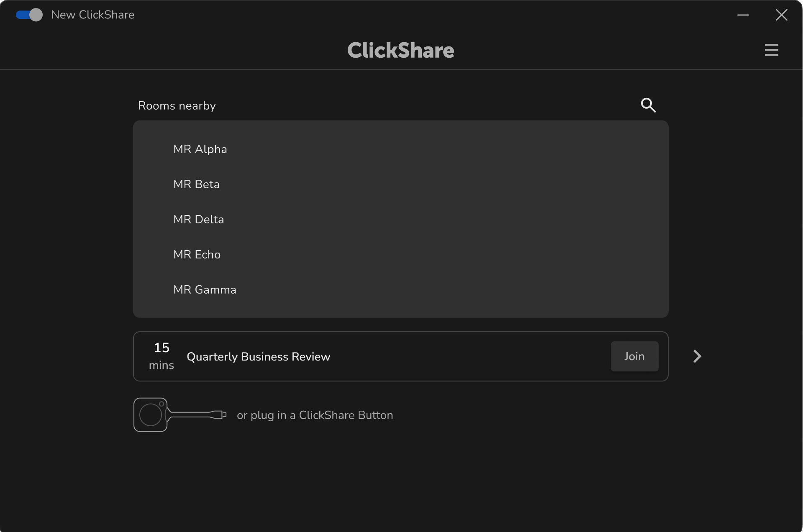Select the MR Beta room
The image size is (803, 532).
tap(196, 184)
